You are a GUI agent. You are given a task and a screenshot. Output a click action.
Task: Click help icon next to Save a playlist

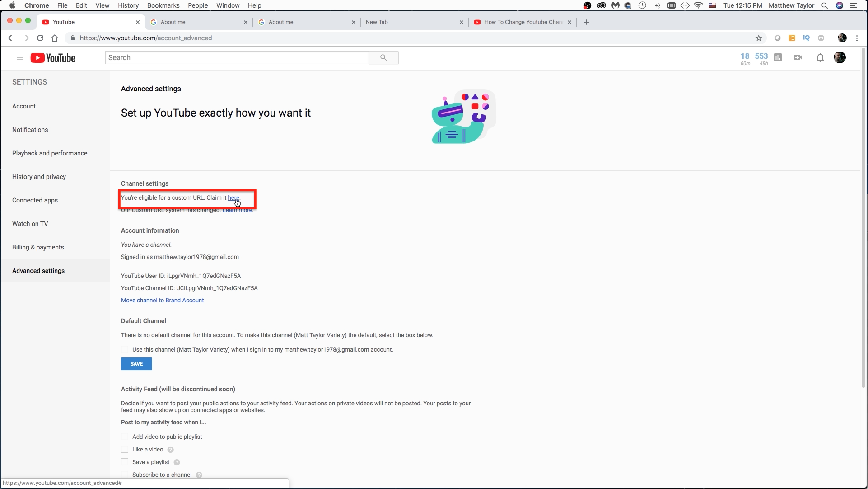point(177,462)
